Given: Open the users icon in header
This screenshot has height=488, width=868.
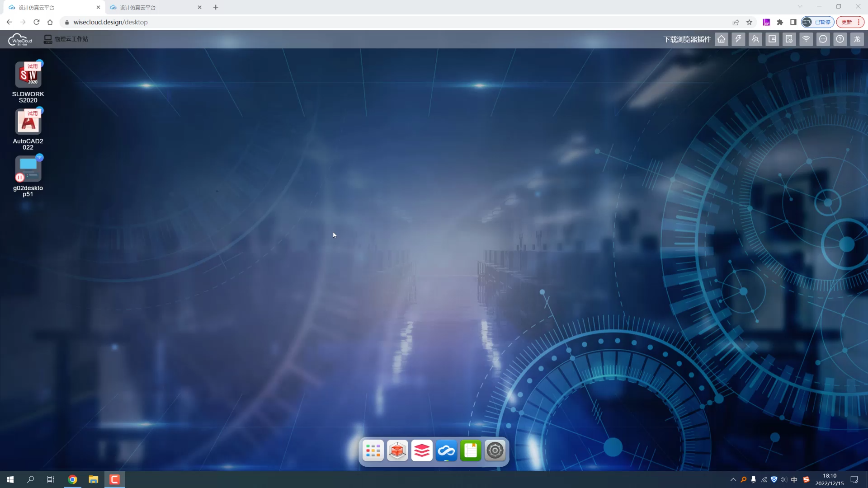Looking at the screenshot, I should coord(755,39).
